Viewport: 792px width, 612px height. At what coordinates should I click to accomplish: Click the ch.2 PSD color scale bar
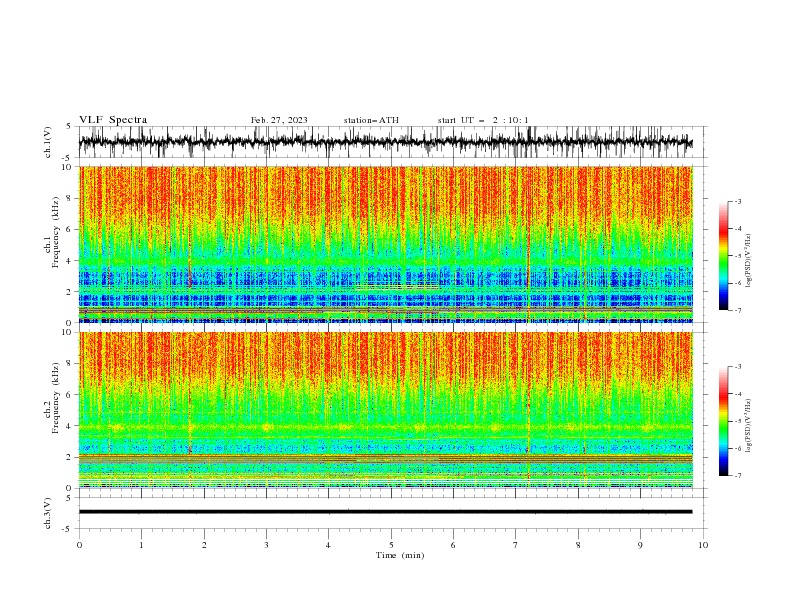724,421
